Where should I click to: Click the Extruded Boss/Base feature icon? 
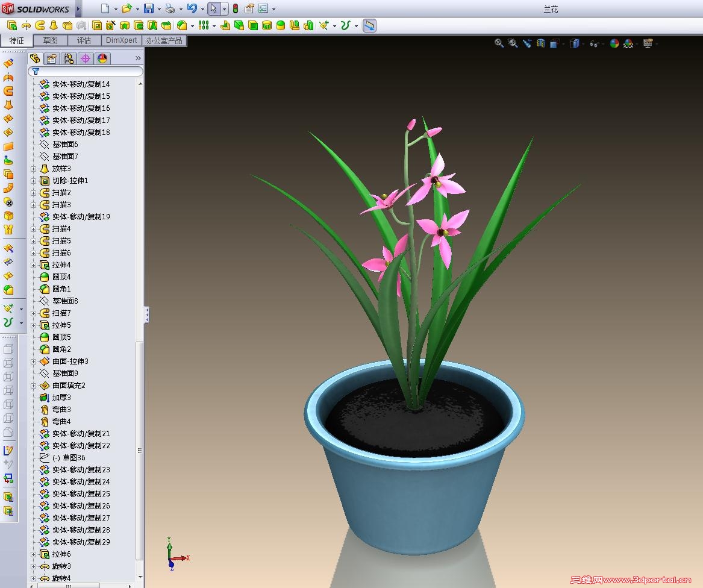click(x=12, y=25)
